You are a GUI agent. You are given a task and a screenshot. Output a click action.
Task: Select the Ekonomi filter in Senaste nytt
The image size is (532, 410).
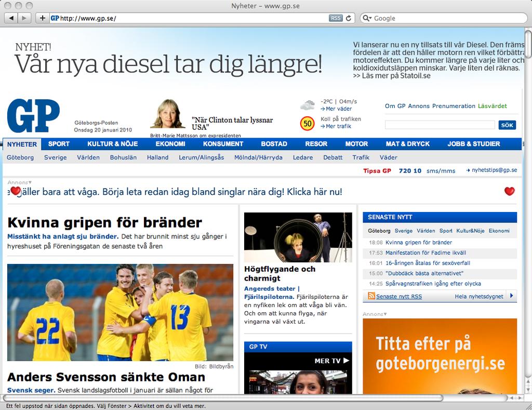pos(499,231)
